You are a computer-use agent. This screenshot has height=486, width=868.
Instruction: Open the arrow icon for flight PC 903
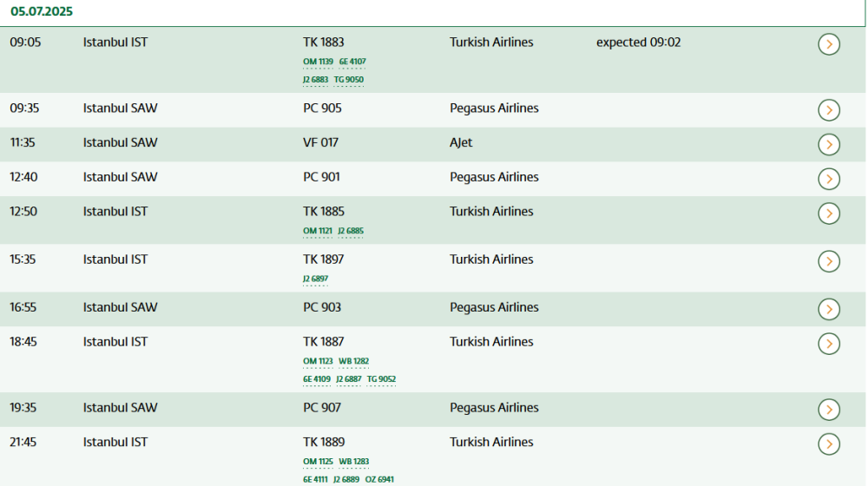coord(829,309)
